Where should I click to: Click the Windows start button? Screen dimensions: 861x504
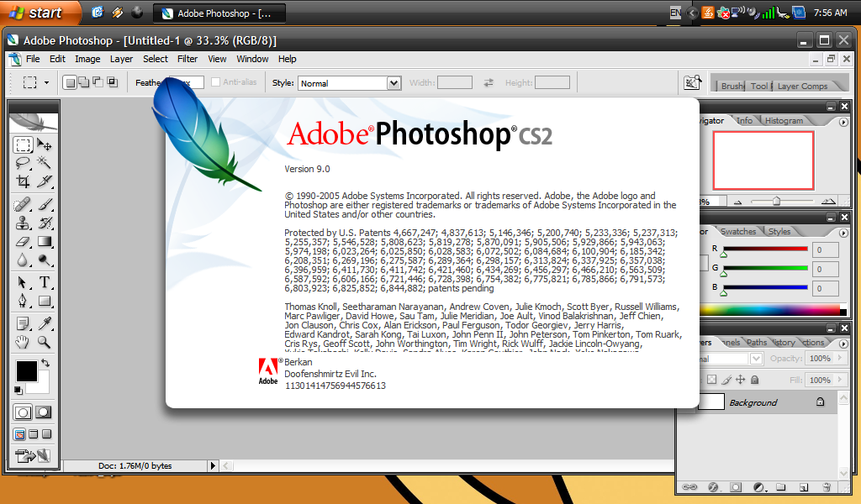39,13
